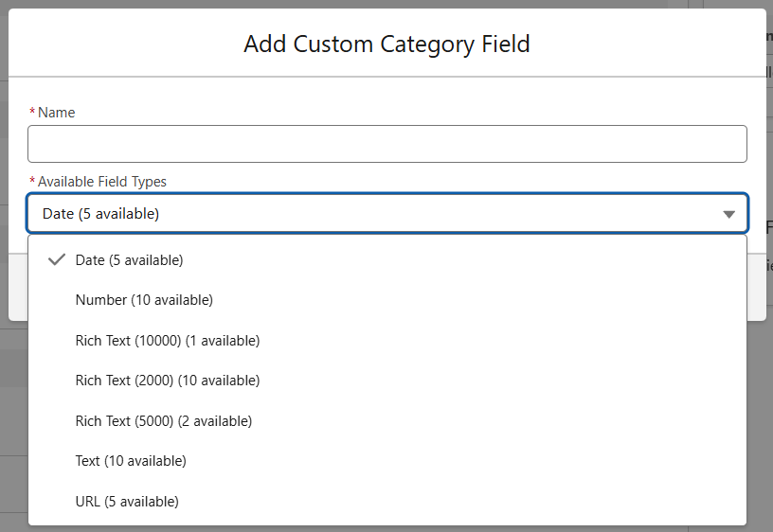The image size is (773, 532).
Task: Pick 'Rich Text (10000) (1 available)' option
Action: 168,340
